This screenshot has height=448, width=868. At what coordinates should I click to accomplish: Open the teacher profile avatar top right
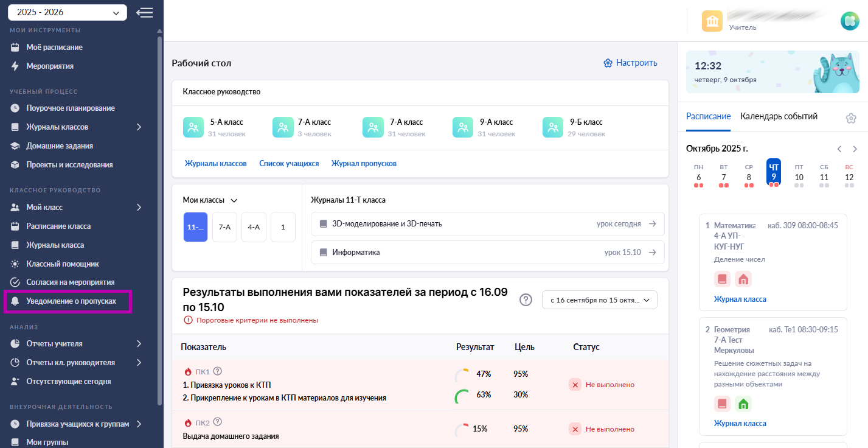point(850,20)
